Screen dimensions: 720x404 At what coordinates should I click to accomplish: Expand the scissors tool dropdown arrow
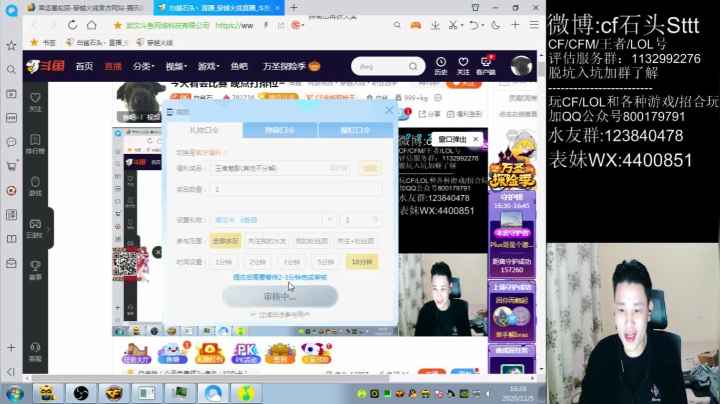pos(461,25)
